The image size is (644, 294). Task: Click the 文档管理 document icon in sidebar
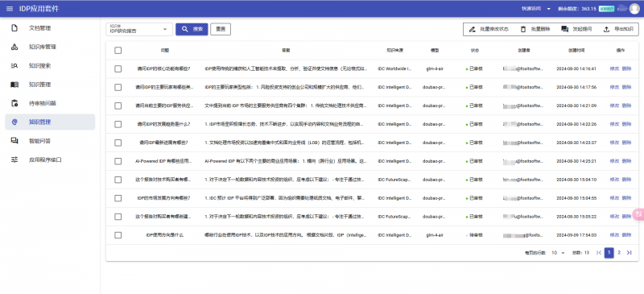click(x=14, y=28)
